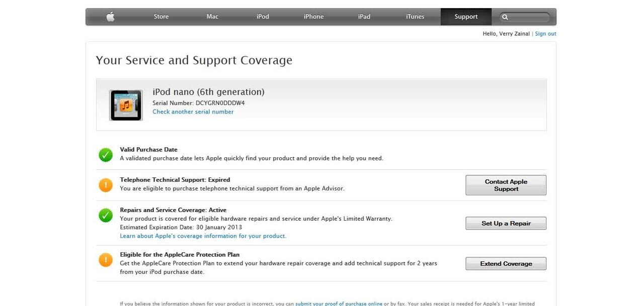Focus the search input field
This screenshot has height=306, width=644.
(x=524, y=17)
